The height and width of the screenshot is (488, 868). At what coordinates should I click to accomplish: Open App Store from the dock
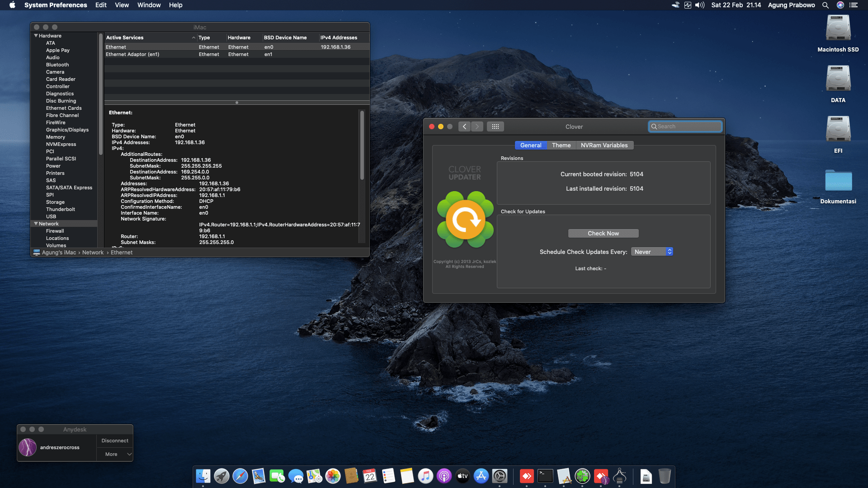pos(481,476)
